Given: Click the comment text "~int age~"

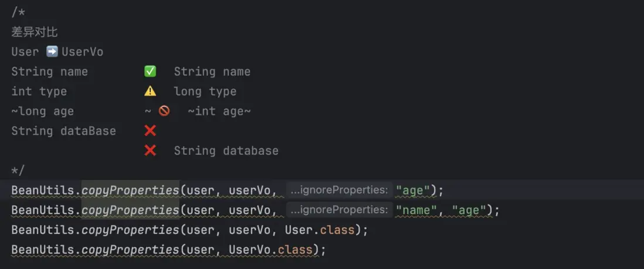Looking at the screenshot, I should coord(219,111).
